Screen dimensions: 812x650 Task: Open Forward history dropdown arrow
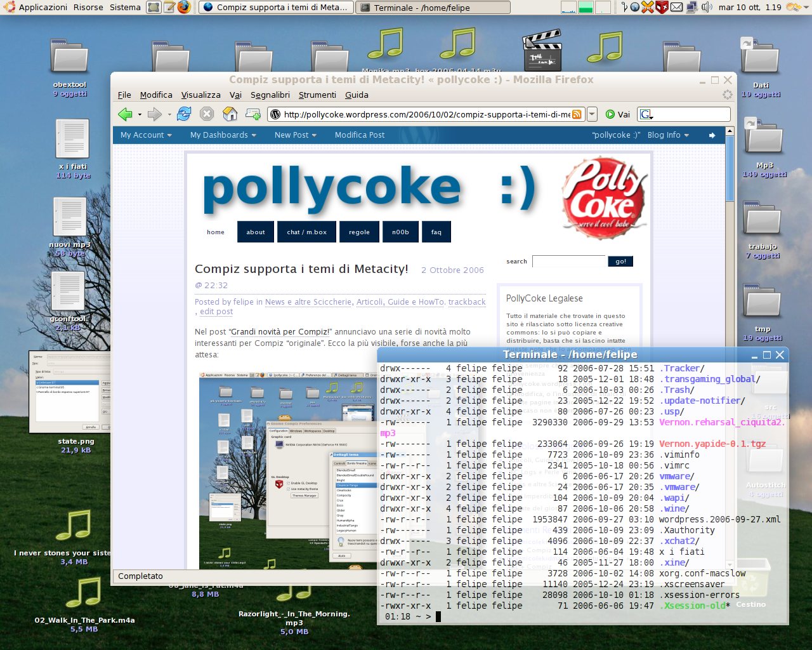[x=169, y=115]
